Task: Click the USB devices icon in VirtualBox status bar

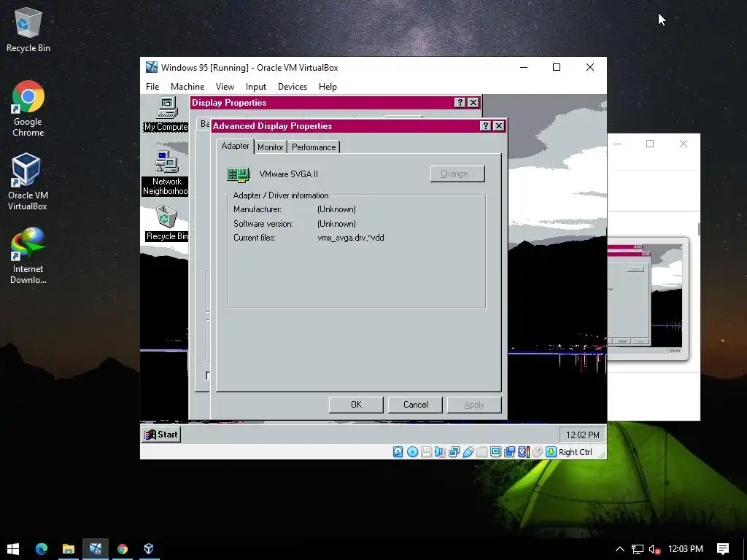Action: 468,452
